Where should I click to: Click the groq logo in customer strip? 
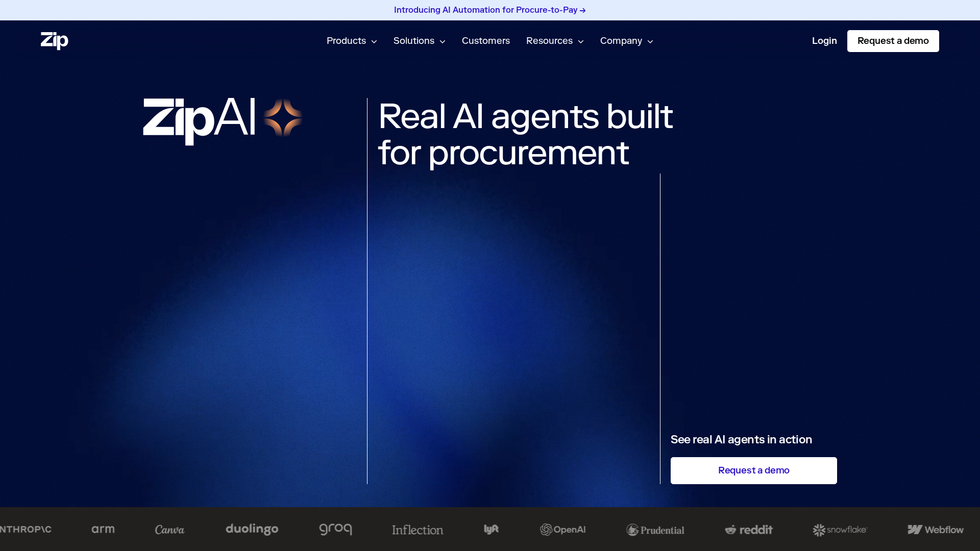coord(335,530)
